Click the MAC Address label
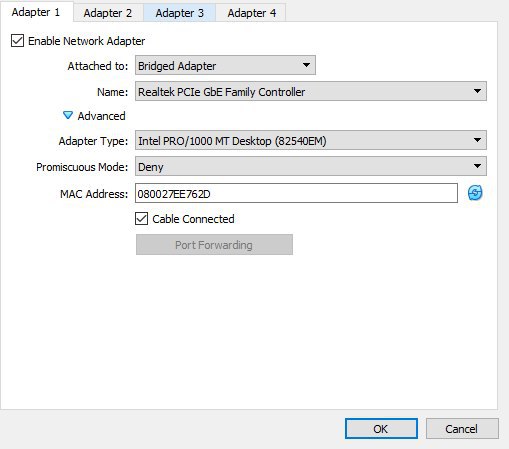Viewport: 509px width, 449px height. pyautogui.click(x=94, y=194)
